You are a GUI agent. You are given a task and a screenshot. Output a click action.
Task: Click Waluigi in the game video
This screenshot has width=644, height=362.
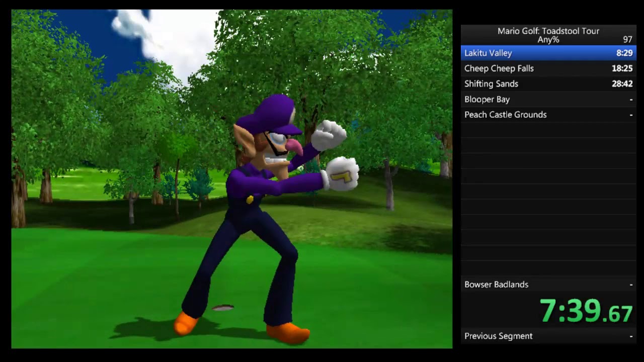[x=267, y=219]
